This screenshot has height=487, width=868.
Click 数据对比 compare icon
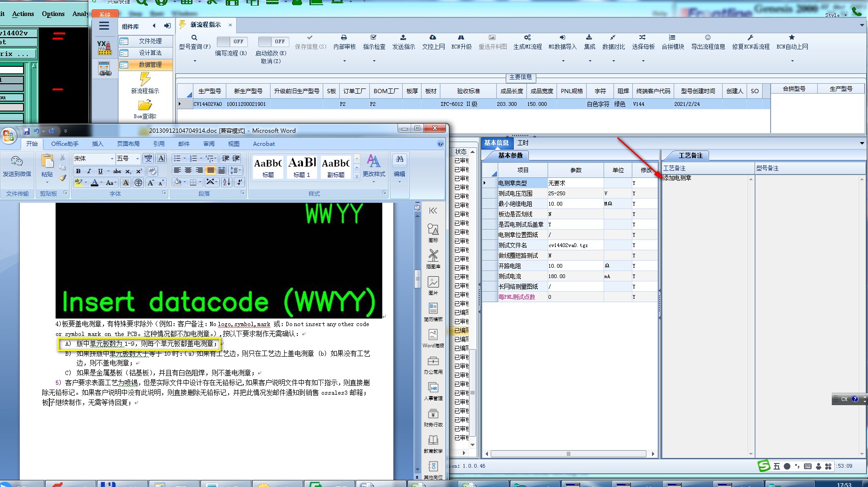[613, 38]
